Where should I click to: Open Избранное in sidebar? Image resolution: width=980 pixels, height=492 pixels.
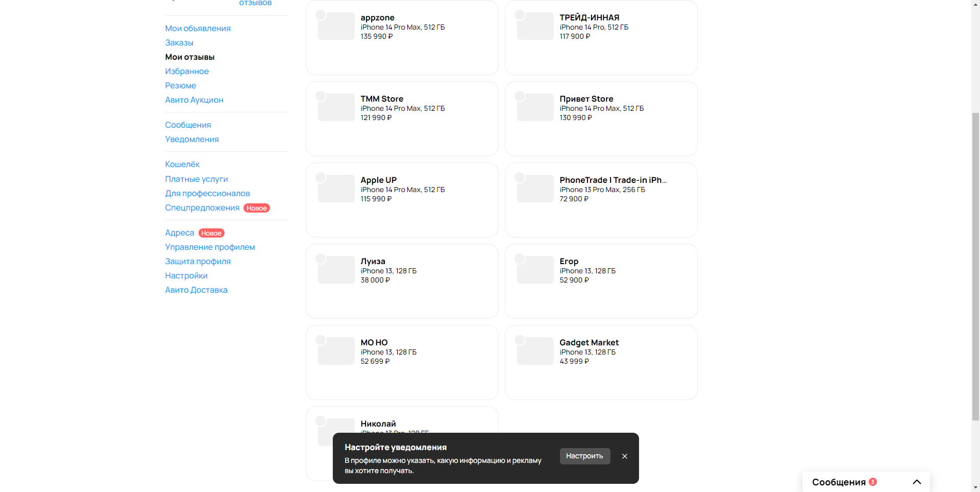tap(187, 72)
